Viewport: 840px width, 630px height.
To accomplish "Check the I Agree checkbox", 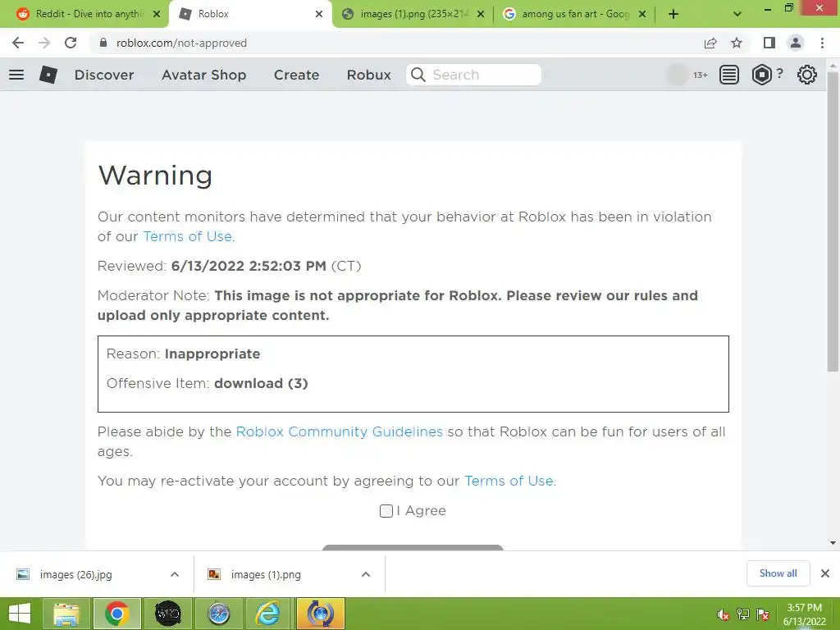I will [386, 511].
